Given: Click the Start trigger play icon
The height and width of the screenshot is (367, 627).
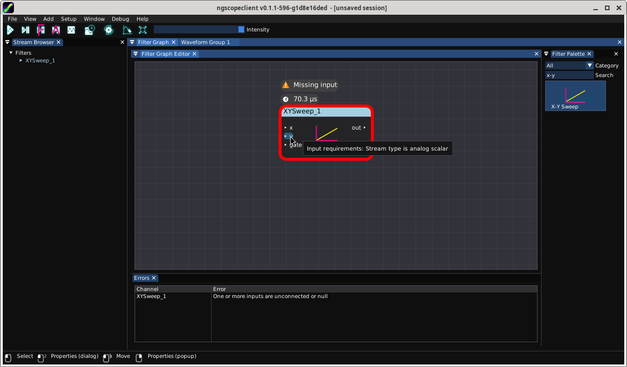Looking at the screenshot, I should point(10,30).
